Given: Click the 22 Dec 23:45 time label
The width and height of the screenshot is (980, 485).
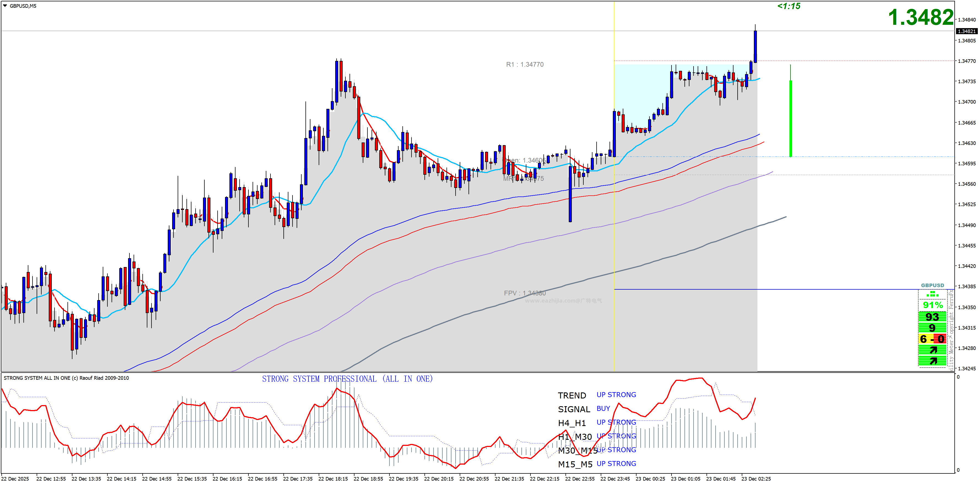Looking at the screenshot, I should tap(615, 479).
